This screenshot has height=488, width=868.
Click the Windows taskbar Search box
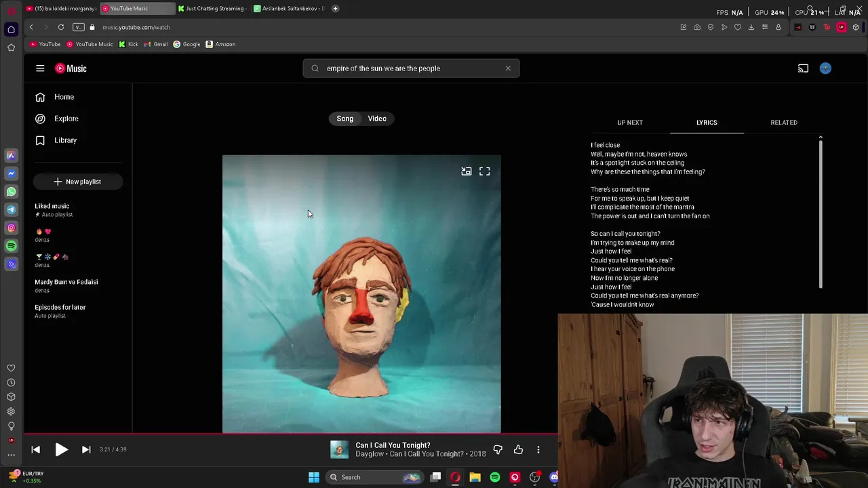[x=374, y=477]
